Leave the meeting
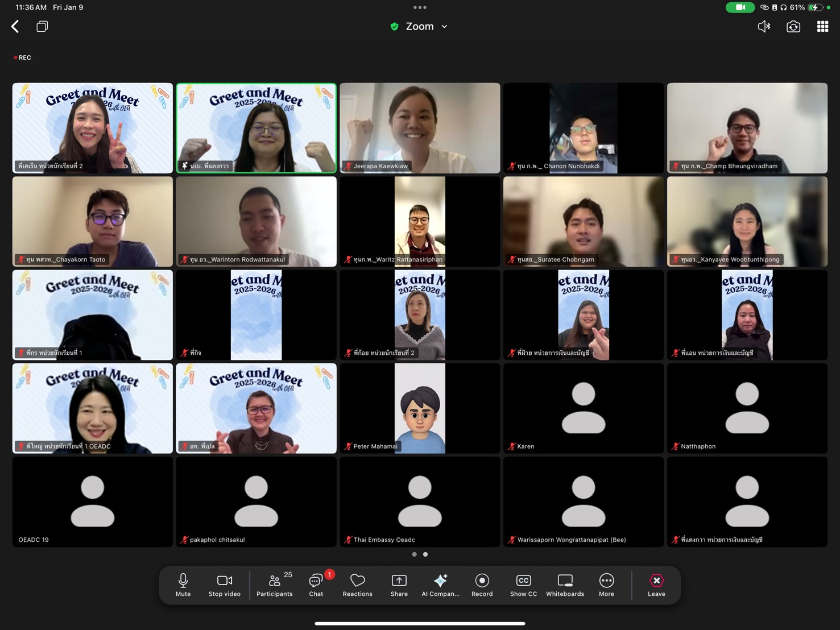This screenshot has height=630, width=840. [656, 585]
